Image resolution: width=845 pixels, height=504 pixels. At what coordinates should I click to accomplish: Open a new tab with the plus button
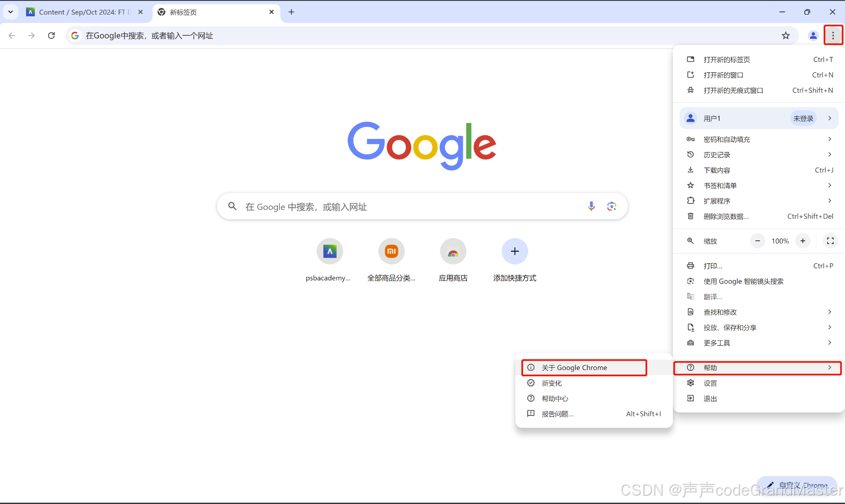tap(291, 12)
